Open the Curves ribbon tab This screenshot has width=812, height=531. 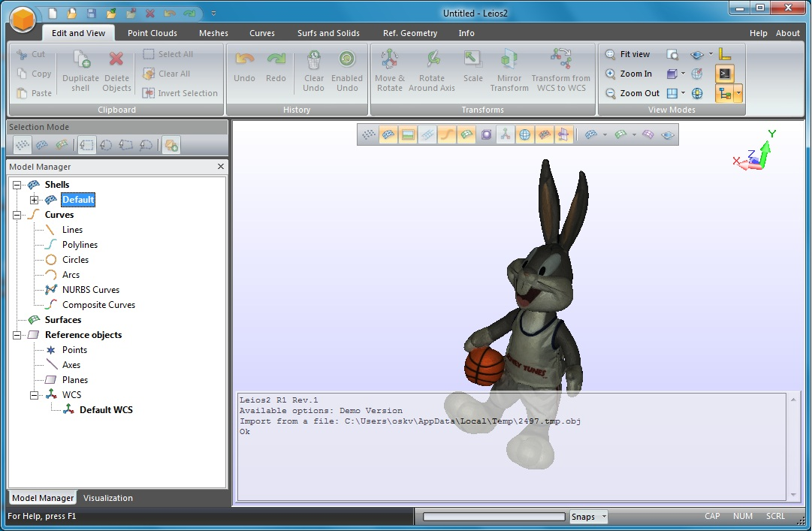(x=262, y=33)
